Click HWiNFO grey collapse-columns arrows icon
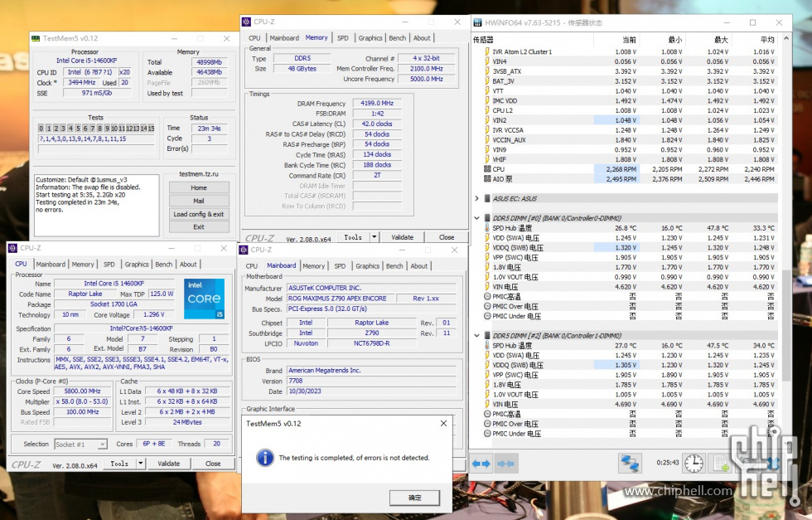 point(506,464)
